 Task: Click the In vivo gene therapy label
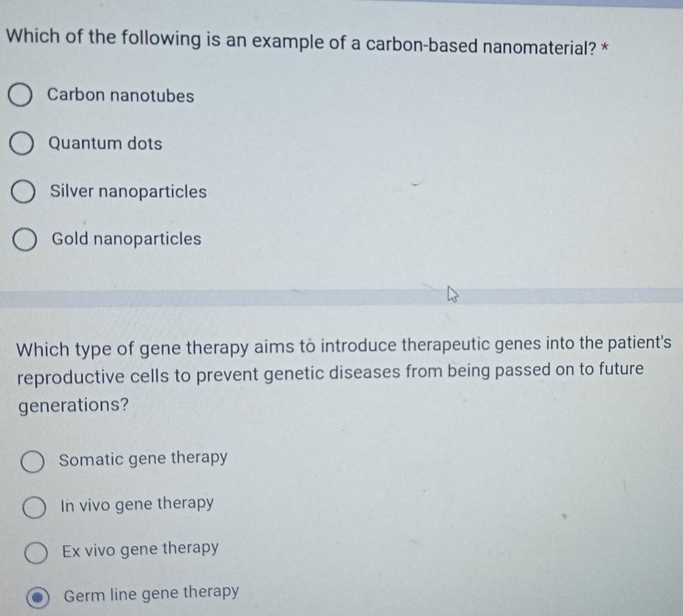coord(136,505)
